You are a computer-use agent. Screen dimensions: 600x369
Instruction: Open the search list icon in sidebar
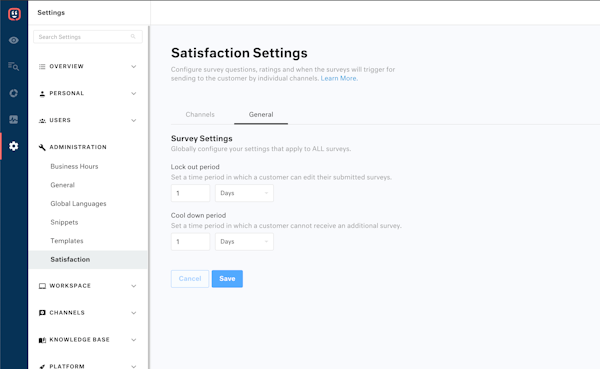tap(14, 67)
